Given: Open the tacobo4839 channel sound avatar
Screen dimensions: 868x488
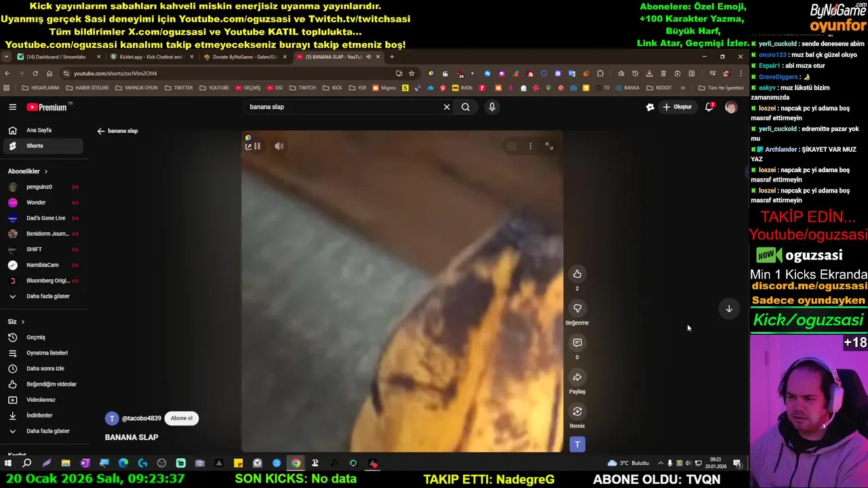Looking at the screenshot, I should click(x=577, y=445).
